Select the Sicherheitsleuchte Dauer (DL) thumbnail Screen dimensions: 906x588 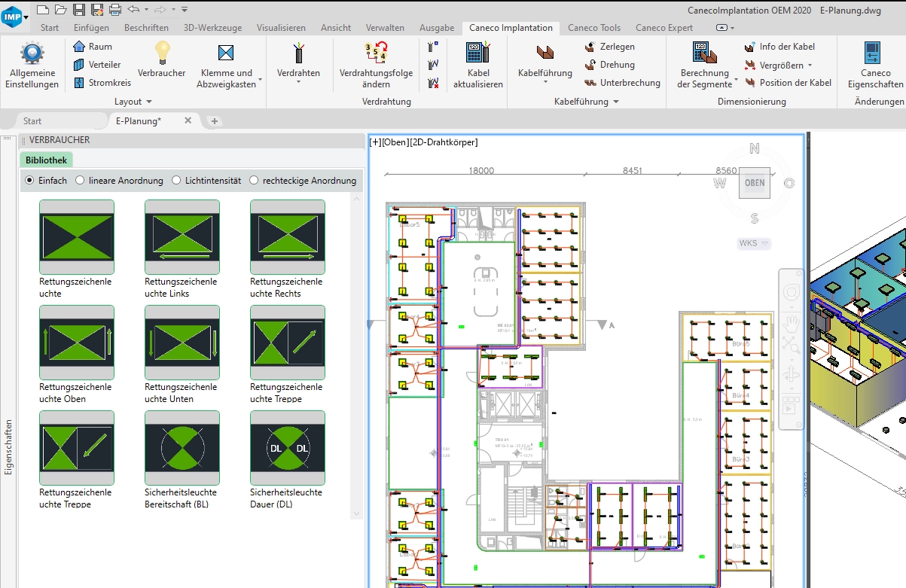coord(288,448)
